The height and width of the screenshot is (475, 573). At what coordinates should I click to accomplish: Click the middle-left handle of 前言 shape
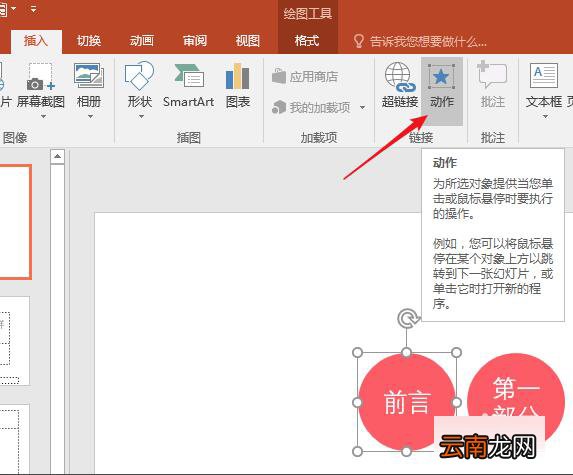[x=357, y=402]
